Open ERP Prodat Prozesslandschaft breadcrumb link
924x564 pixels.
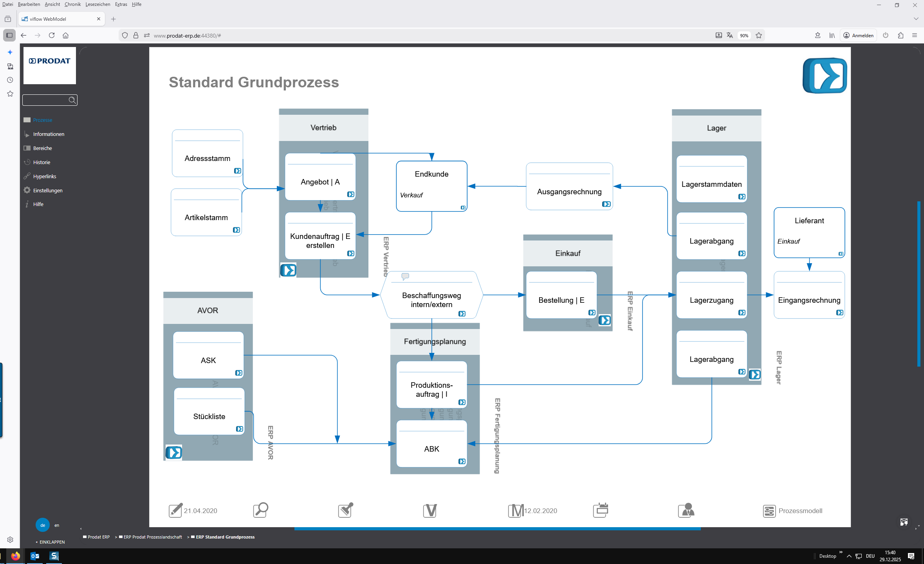point(152,537)
